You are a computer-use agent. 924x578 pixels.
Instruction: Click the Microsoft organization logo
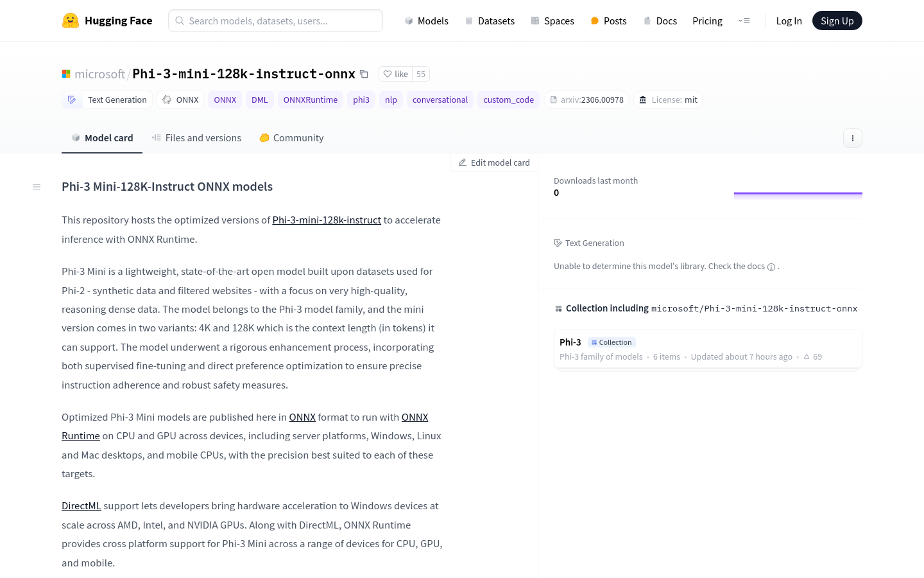tap(66, 74)
